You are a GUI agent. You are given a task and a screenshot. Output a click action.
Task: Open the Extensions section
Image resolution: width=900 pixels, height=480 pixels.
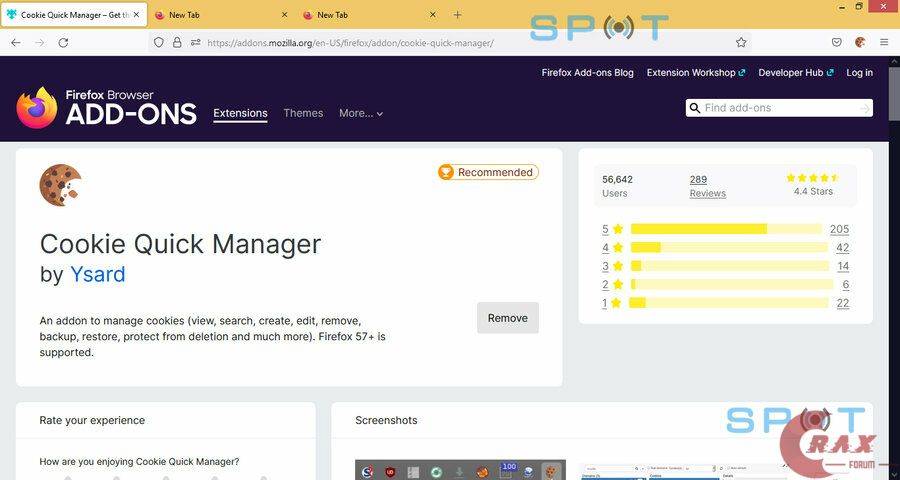[240, 113]
